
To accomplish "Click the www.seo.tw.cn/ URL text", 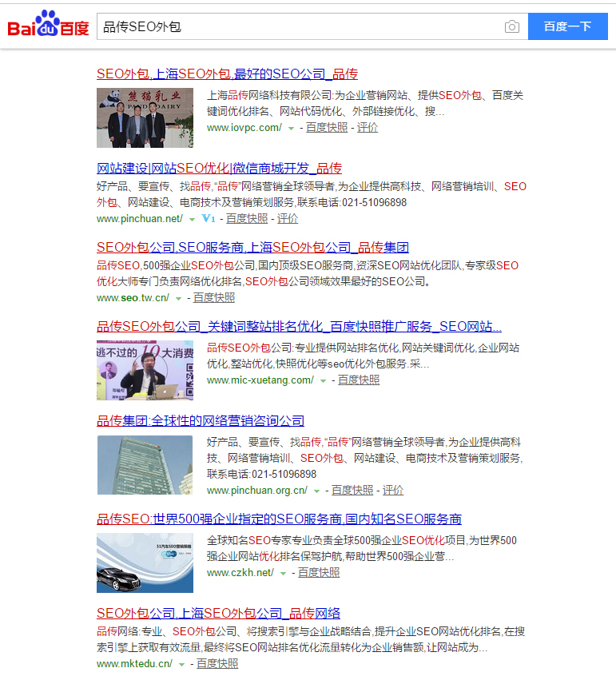I will (x=133, y=298).
